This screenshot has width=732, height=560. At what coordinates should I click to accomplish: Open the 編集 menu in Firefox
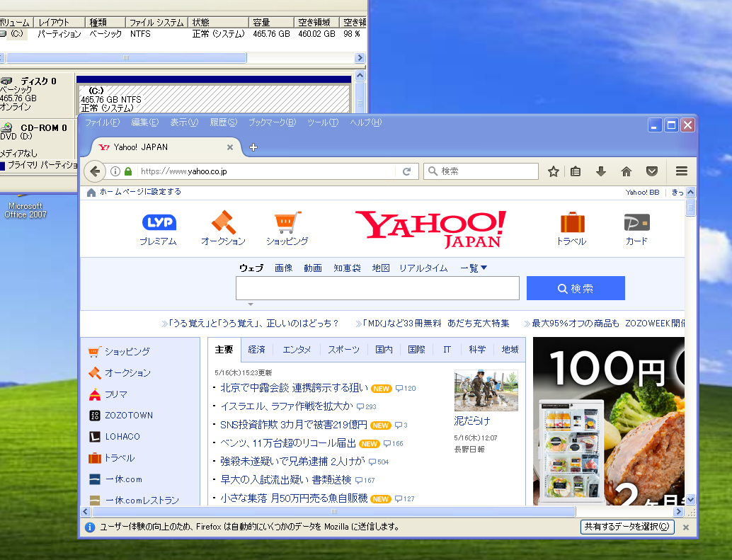point(144,122)
